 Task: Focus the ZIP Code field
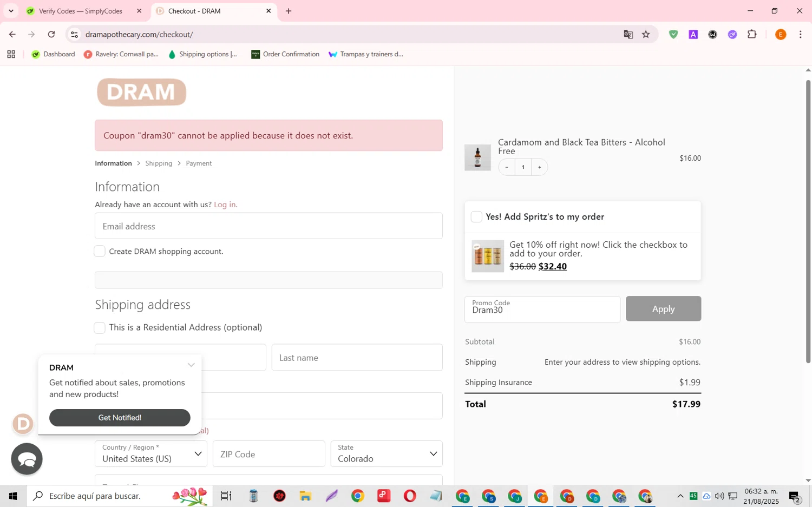point(269,453)
